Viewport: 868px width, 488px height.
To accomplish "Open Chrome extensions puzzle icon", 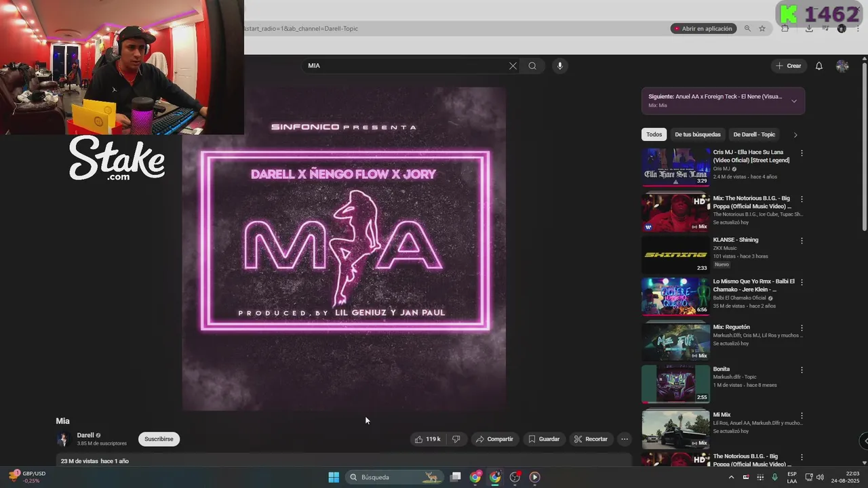I will (x=785, y=28).
